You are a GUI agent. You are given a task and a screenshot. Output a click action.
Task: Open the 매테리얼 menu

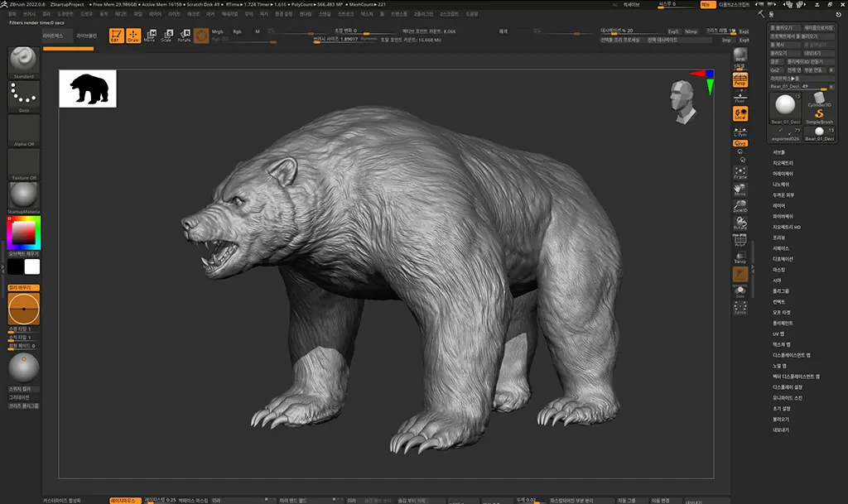pyautogui.click(x=230, y=14)
